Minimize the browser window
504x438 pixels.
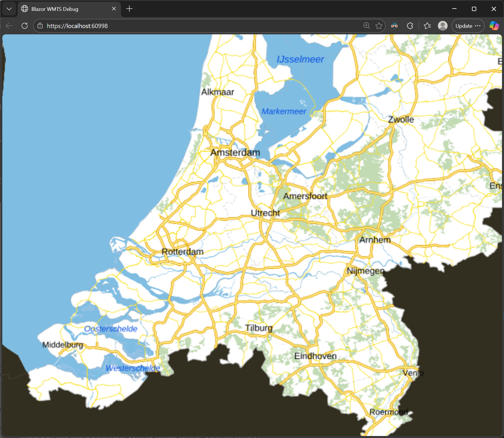tap(454, 9)
